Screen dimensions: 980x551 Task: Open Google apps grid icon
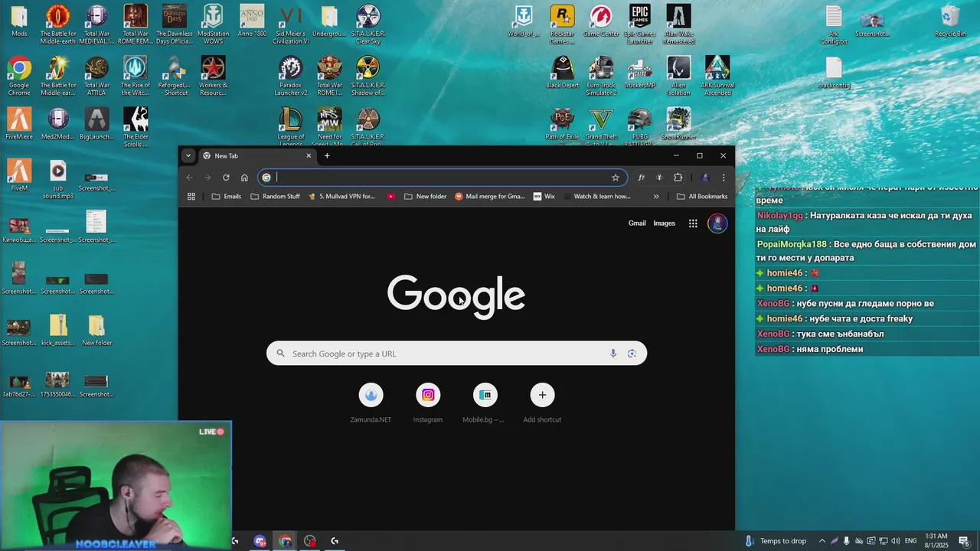point(693,223)
